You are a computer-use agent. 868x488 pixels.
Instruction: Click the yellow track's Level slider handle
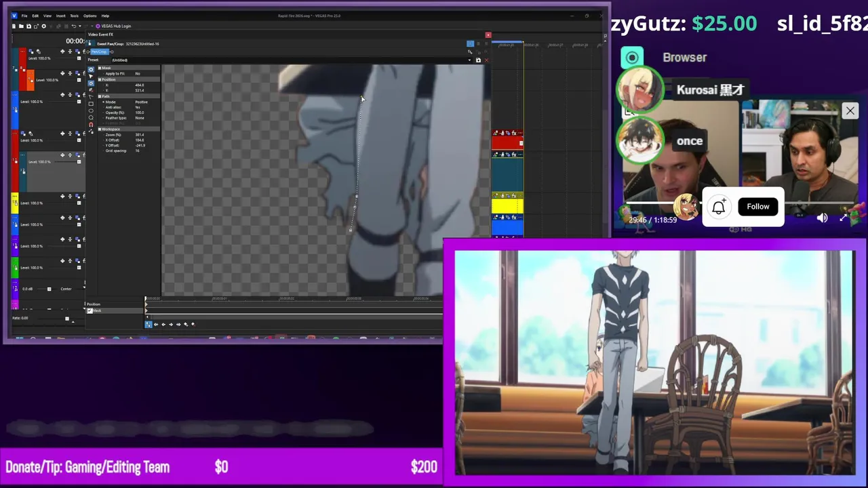point(79,203)
